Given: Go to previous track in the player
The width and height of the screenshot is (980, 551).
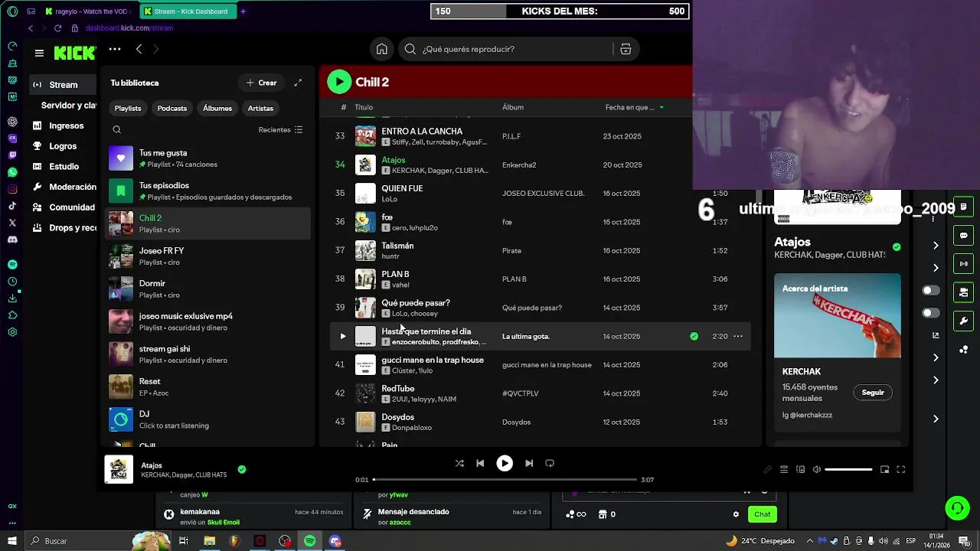Looking at the screenshot, I should (480, 463).
